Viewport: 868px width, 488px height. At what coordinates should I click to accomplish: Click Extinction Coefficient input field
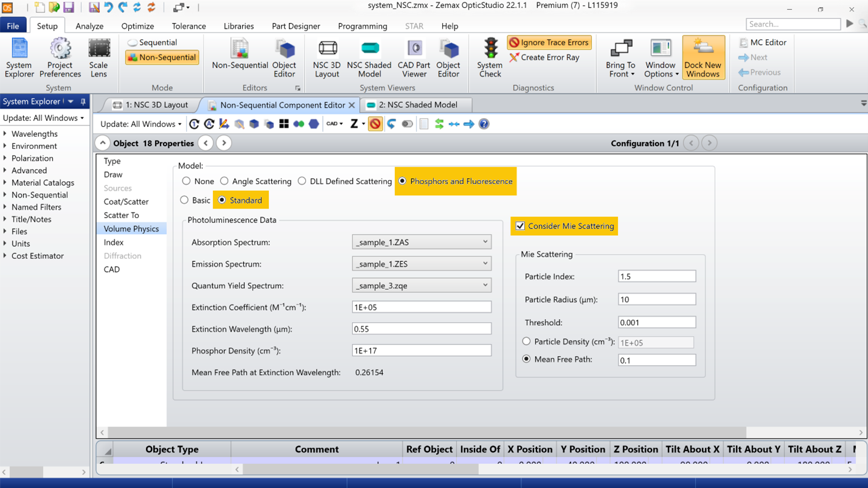point(422,307)
